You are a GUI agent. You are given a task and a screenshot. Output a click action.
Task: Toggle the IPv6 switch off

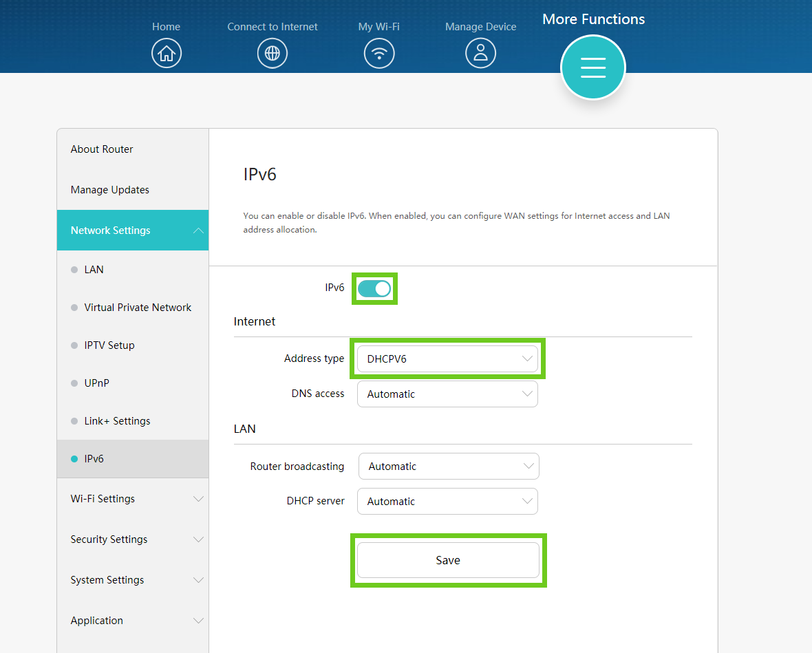(x=374, y=288)
